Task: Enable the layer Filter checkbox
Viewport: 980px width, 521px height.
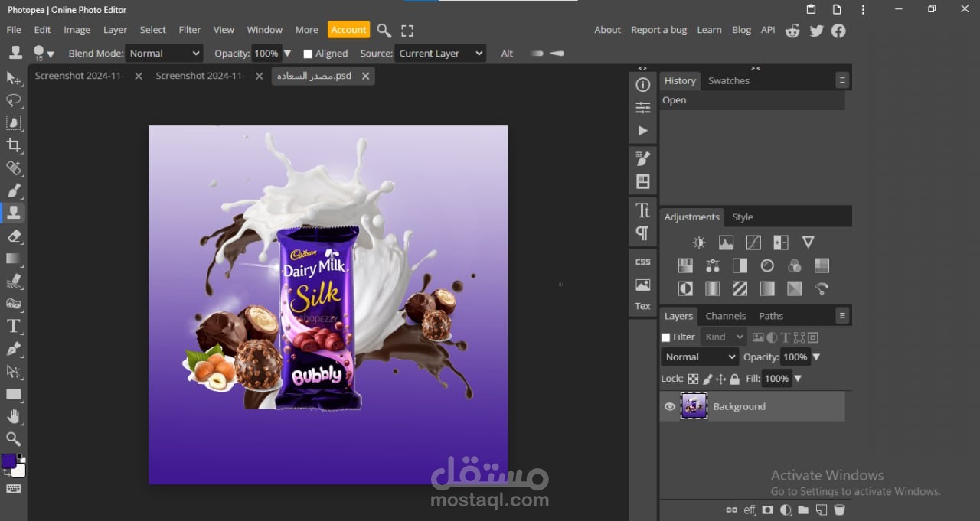Action: pos(665,337)
